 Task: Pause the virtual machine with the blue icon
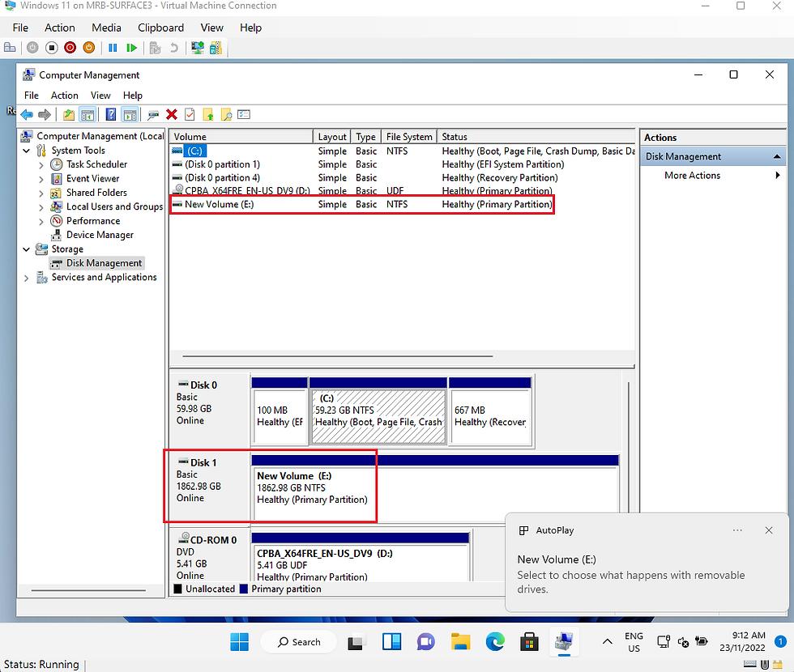point(113,48)
